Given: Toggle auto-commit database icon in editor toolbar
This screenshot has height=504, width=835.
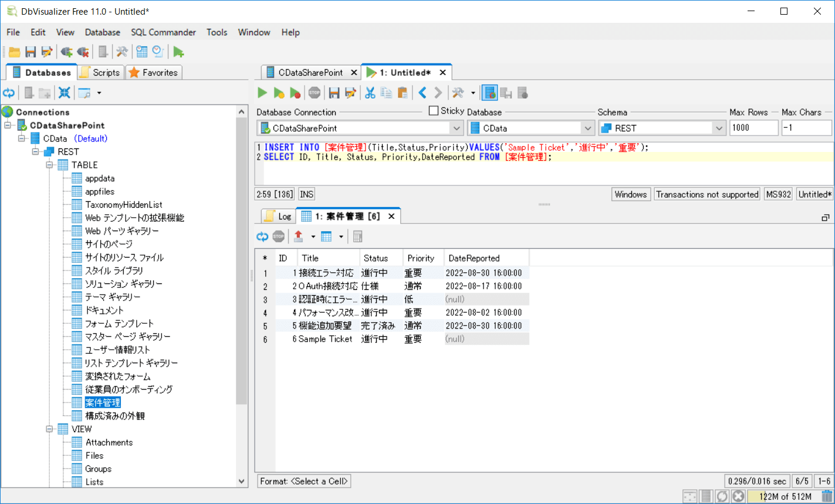Looking at the screenshot, I should click(490, 93).
